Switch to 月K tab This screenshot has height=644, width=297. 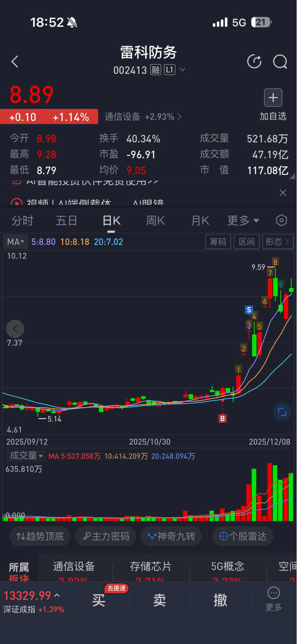[200, 221]
